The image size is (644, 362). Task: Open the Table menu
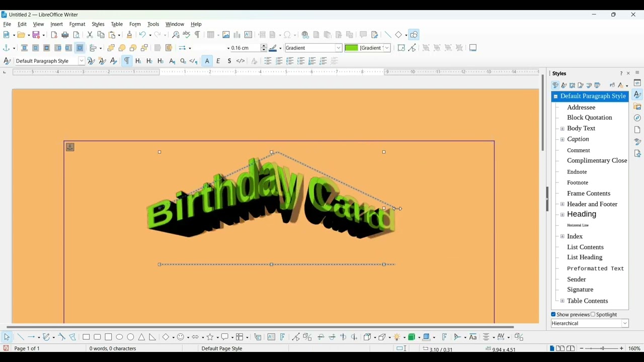(x=117, y=24)
